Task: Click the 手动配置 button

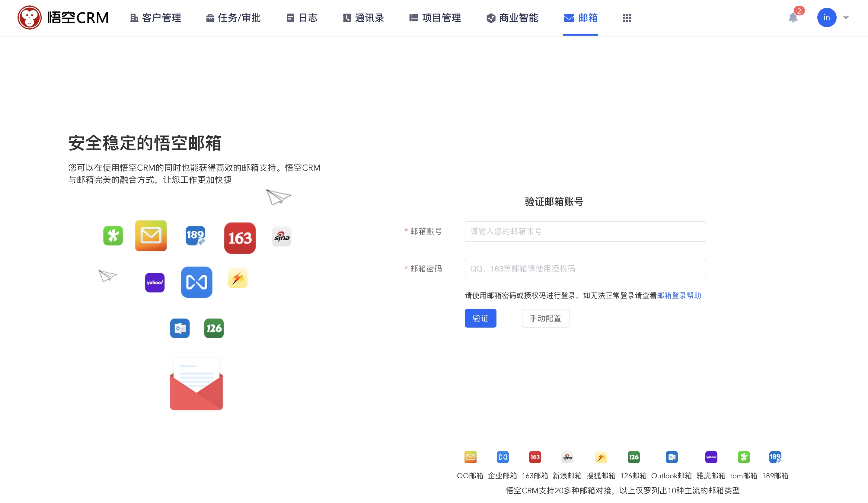Action: coord(546,318)
